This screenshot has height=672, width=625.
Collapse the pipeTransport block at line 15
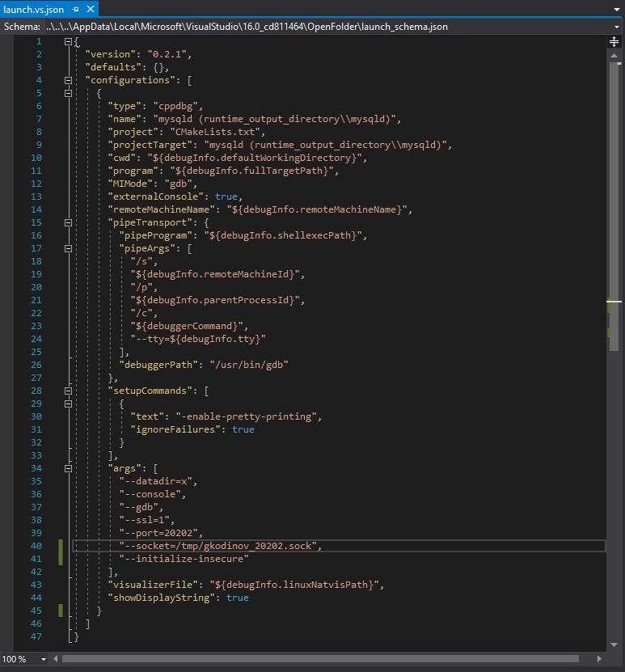point(68,222)
